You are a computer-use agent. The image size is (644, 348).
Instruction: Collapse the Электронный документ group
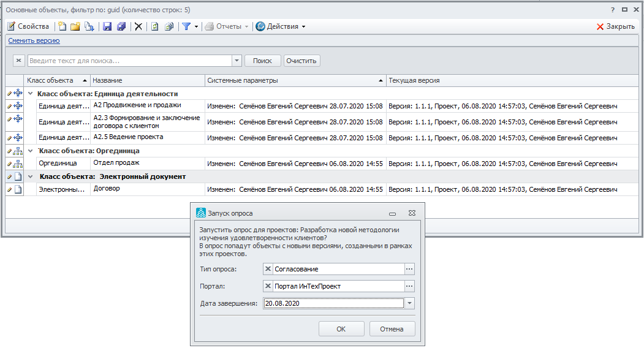31,176
